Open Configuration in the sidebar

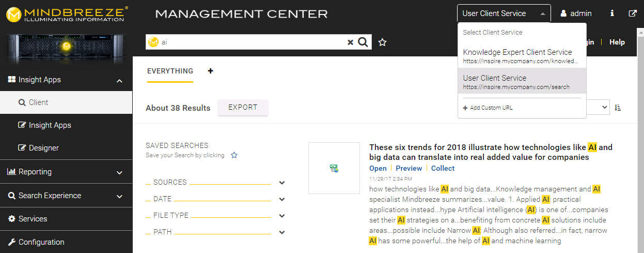(66, 242)
